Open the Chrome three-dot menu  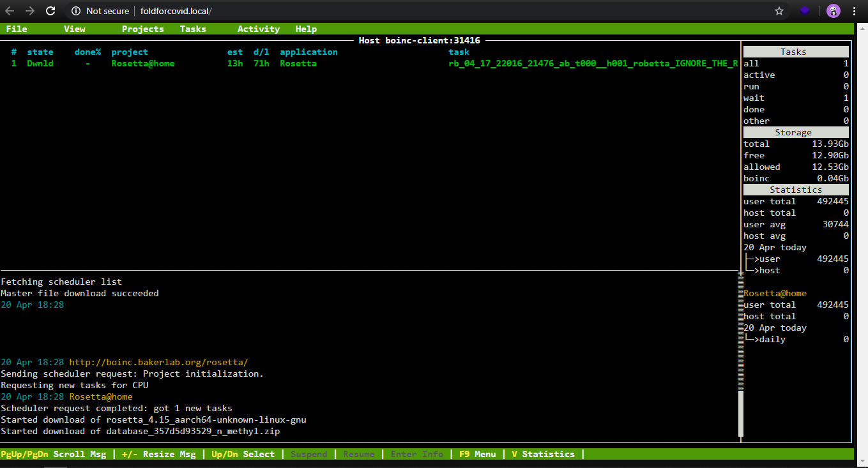[x=854, y=11]
